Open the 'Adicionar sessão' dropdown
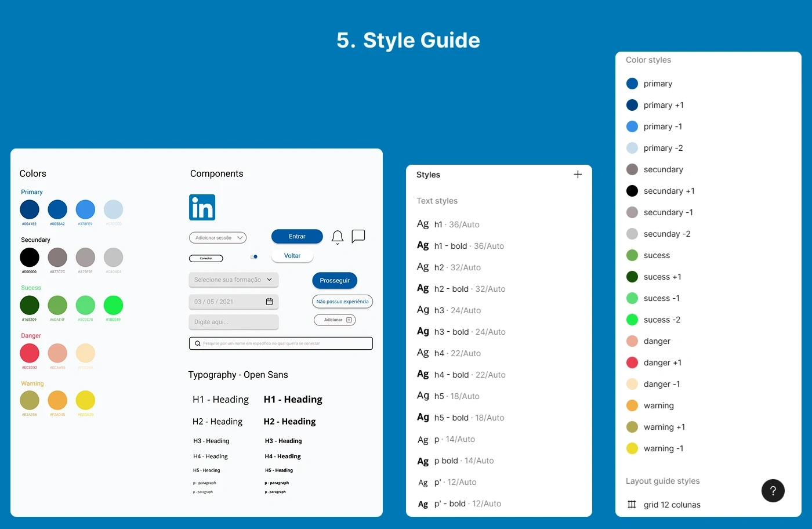Image resolution: width=812 pixels, height=529 pixels. click(x=217, y=238)
